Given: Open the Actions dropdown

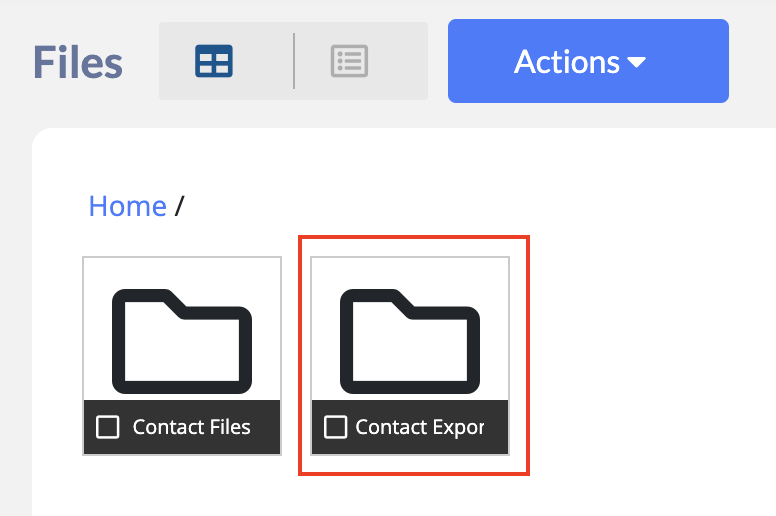Looking at the screenshot, I should click(x=588, y=61).
